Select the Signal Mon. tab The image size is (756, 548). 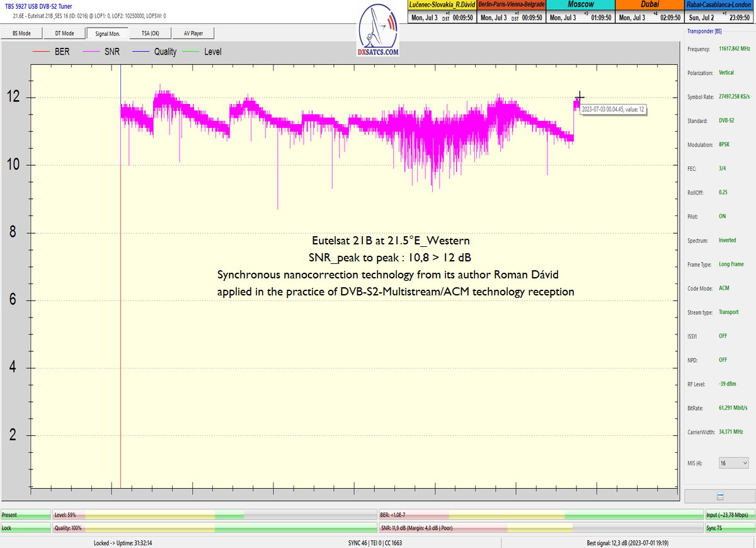point(107,33)
